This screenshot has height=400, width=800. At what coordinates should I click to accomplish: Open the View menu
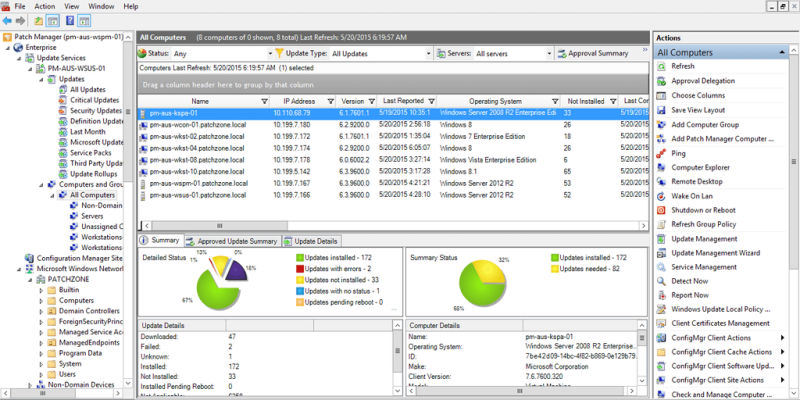pyautogui.click(x=72, y=6)
